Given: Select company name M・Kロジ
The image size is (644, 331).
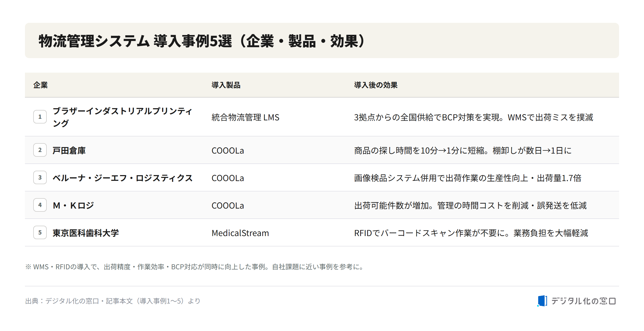Looking at the screenshot, I should click(73, 205).
